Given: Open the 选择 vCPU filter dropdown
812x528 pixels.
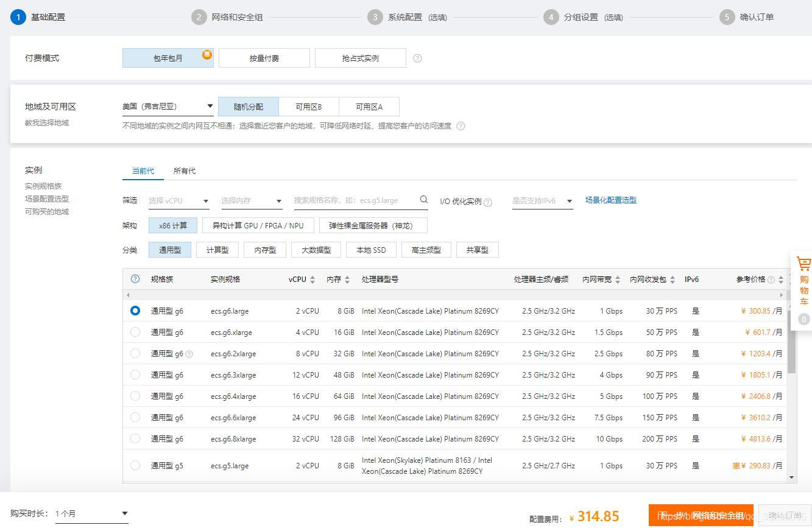Looking at the screenshot, I should [x=178, y=201].
